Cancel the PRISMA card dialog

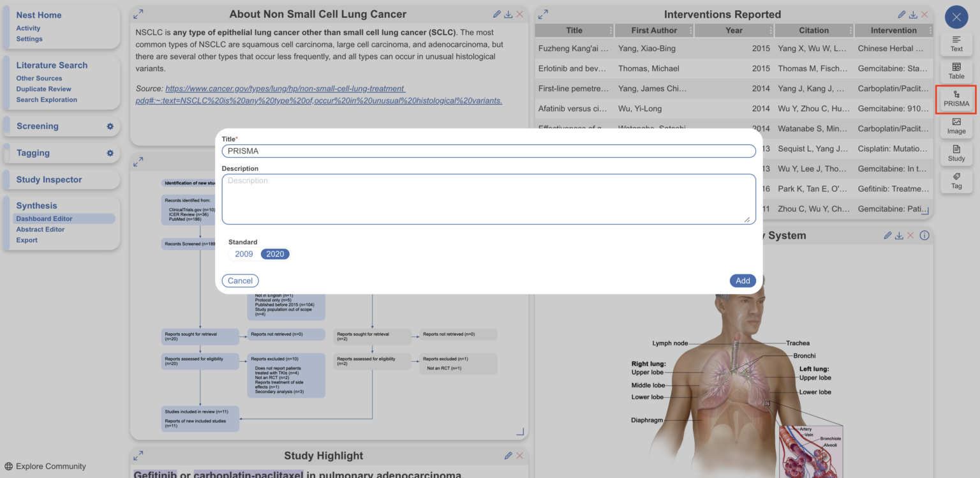click(240, 281)
